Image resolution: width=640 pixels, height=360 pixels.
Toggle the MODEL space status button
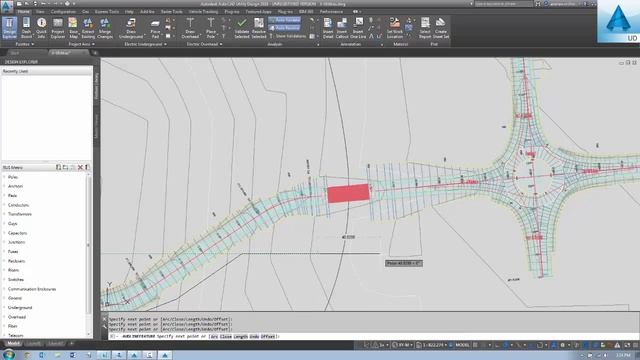pyautogui.click(x=462, y=345)
